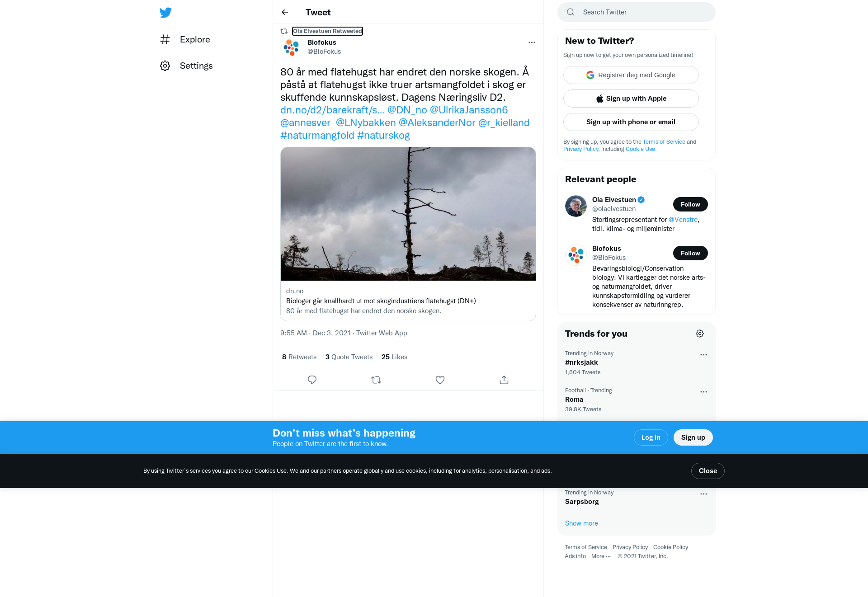Click the reply speech bubble icon
This screenshot has width=868, height=597.
click(312, 380)
